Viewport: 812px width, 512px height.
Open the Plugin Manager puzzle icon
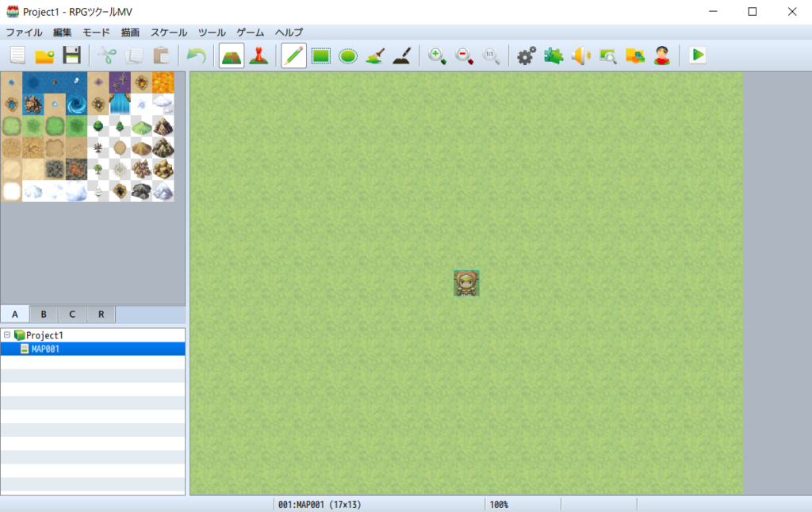(x=553, y=55)
